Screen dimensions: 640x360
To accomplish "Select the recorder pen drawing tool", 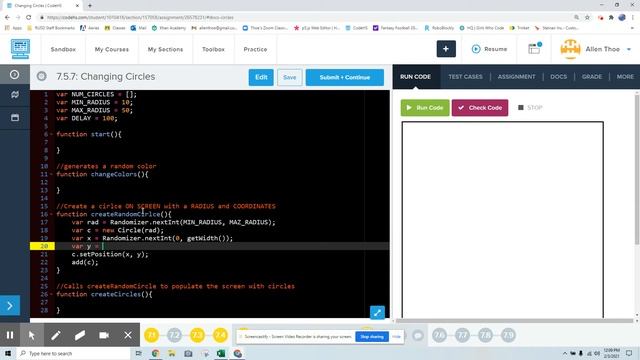I will click(x=56, y=335).
